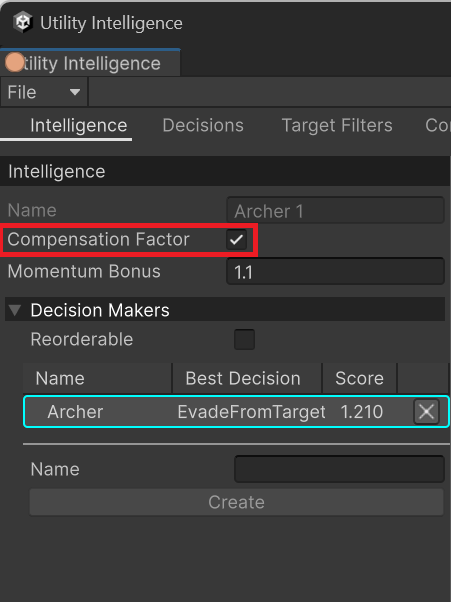The image size is (451, 602).
Task: Click the Momentum Bonus value field
Action: click(335, 271)
